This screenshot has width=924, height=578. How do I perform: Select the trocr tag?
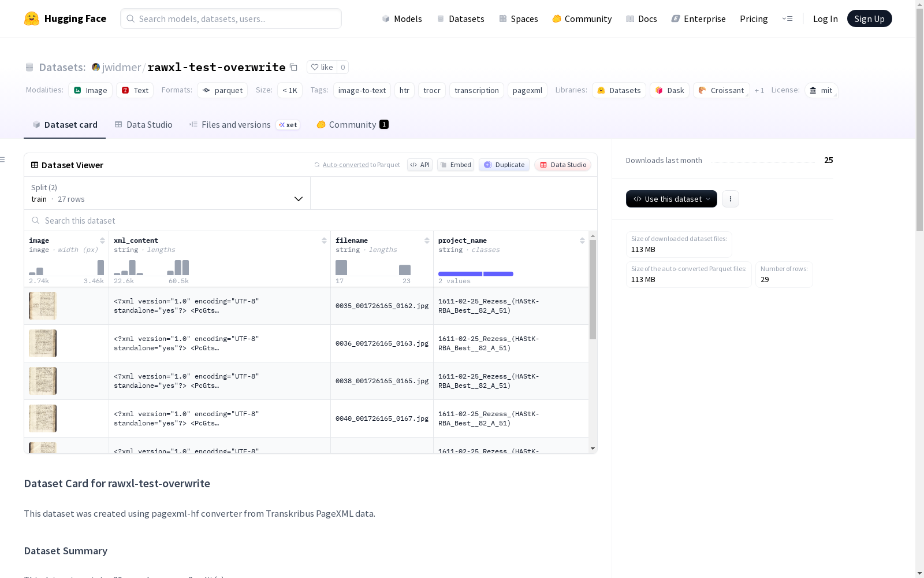coord(432,90)
